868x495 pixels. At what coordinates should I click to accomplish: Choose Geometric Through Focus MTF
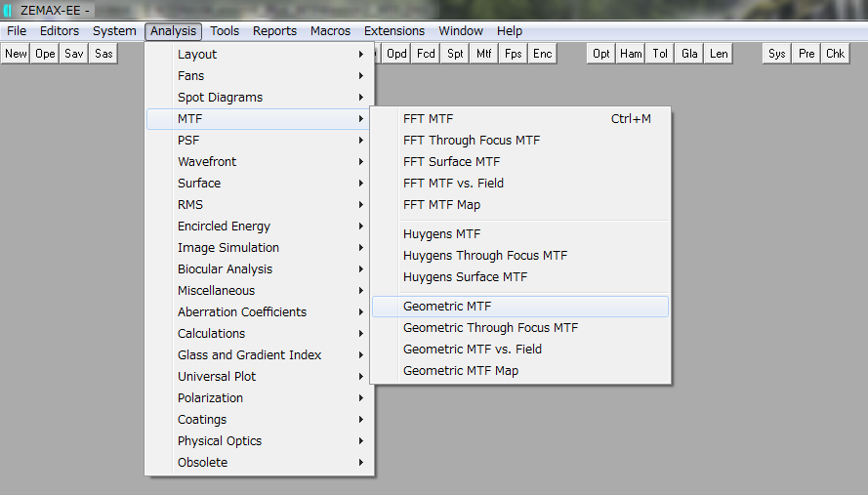coord(520,328)
